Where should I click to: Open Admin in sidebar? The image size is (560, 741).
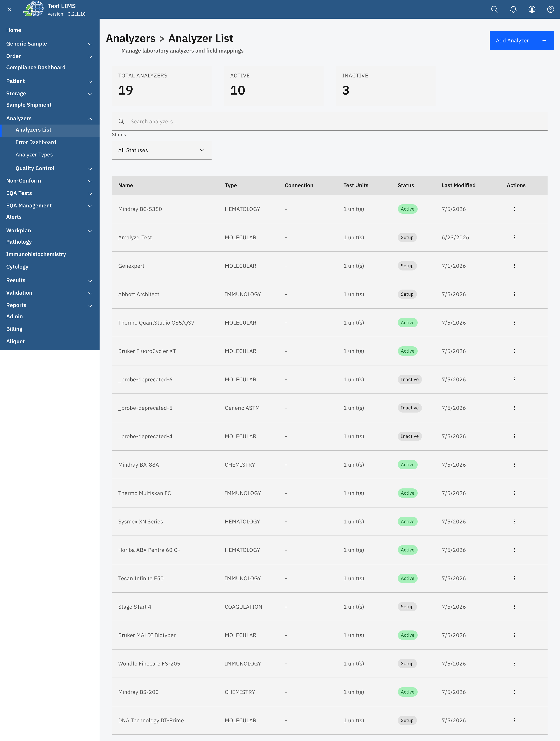coord(14,317)
